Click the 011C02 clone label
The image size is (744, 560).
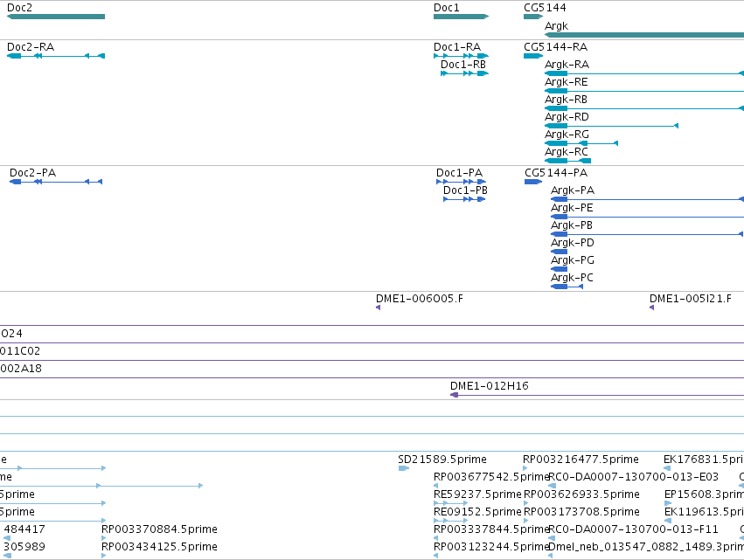[20, 351]
